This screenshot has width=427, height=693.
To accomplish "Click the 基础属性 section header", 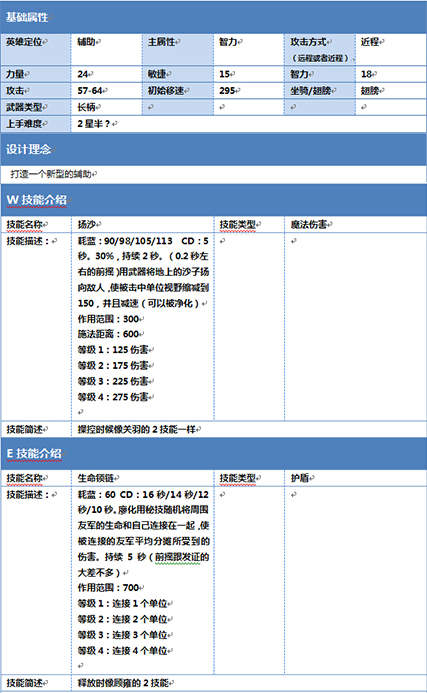I will click(x=214, y=18).
